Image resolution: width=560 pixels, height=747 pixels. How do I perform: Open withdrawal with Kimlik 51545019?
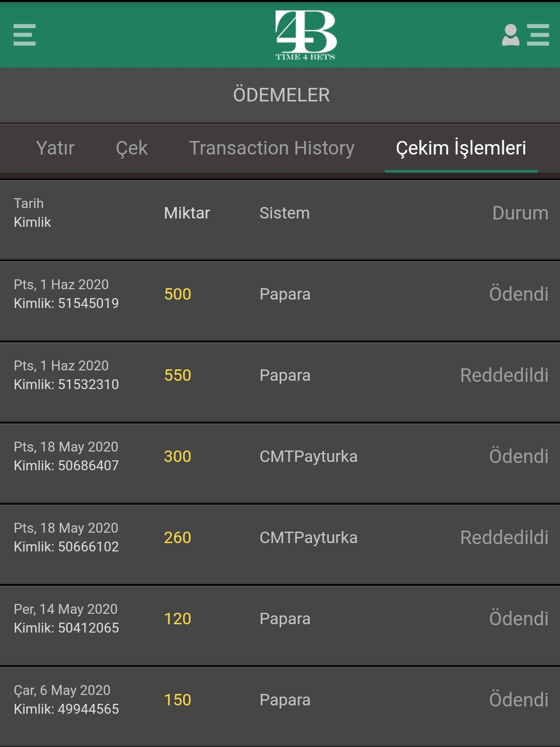[66, 294]
